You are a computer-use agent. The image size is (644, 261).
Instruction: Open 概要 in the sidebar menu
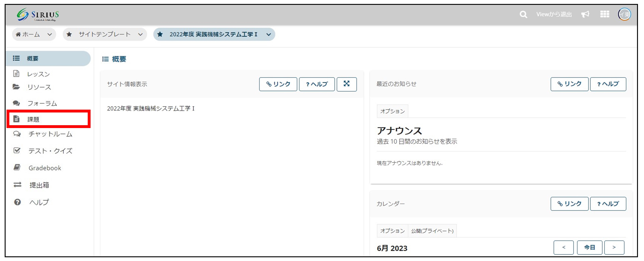point(48,58)
